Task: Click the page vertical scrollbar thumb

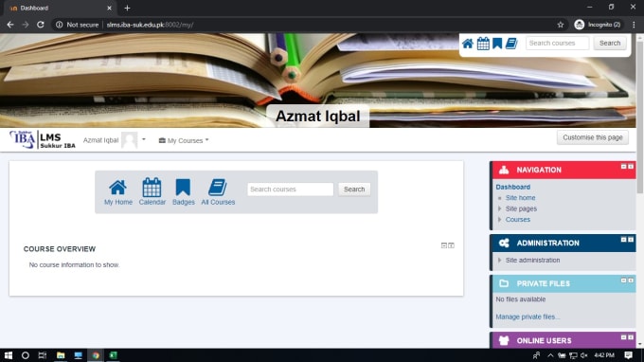Action: click(639, 117)
